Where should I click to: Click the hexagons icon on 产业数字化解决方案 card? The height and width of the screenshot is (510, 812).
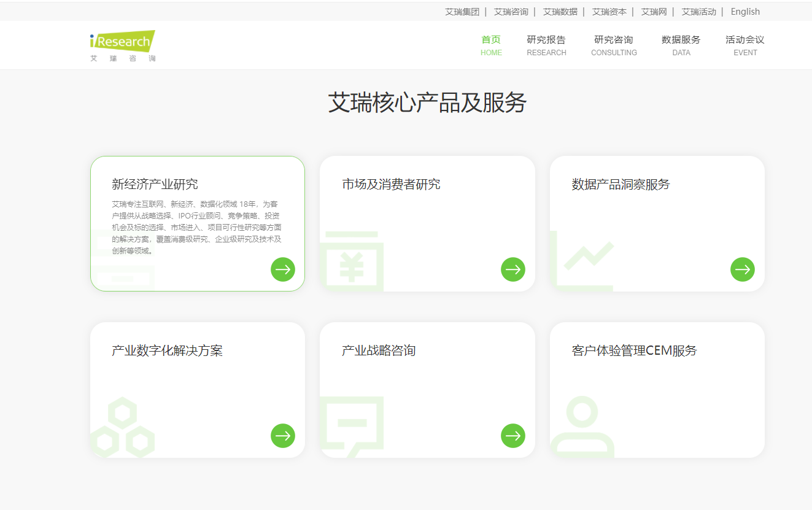coord(123,427)
